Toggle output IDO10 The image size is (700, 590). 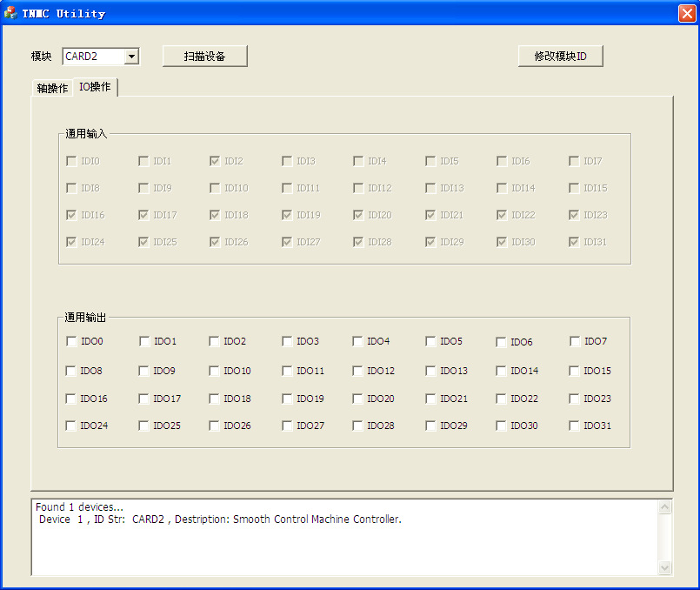coord(214,371)
